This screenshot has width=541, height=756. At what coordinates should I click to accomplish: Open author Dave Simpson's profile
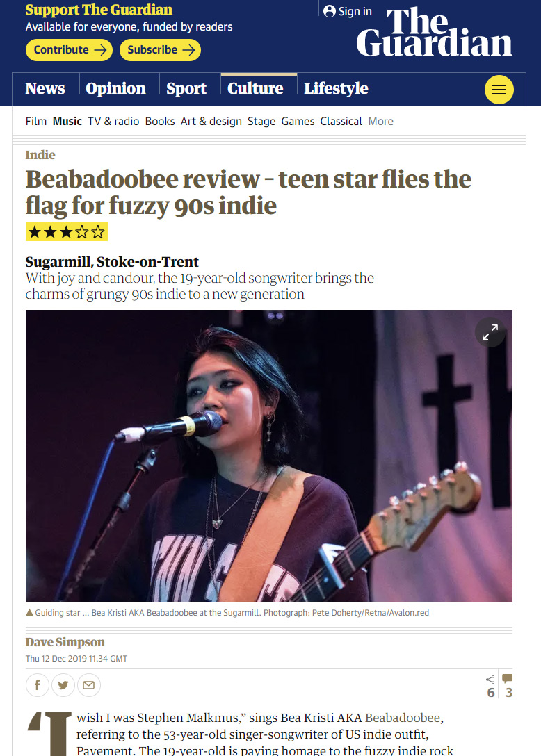pyautogui.click(x=65, y=642)
